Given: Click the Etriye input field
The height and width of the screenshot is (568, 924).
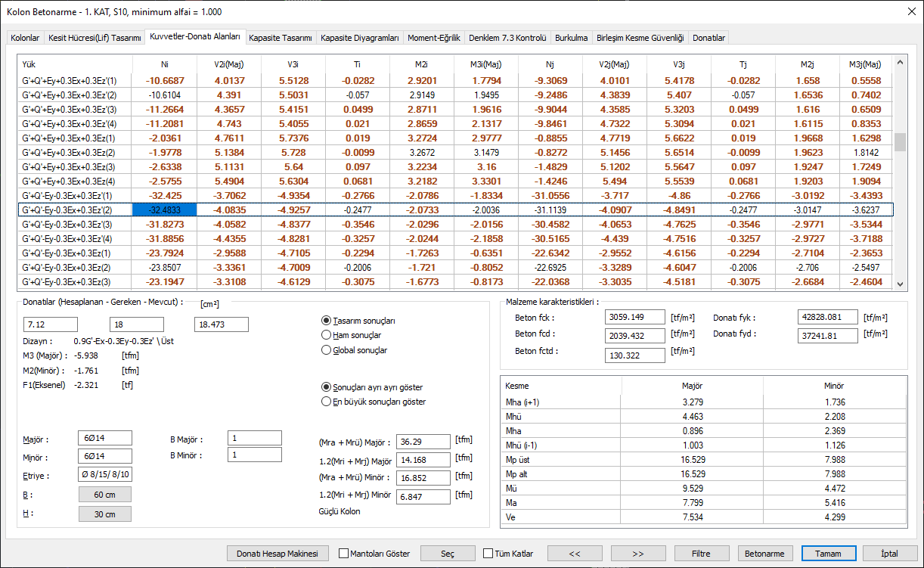Looking at the screenshot, I should (x=105, y=475).
